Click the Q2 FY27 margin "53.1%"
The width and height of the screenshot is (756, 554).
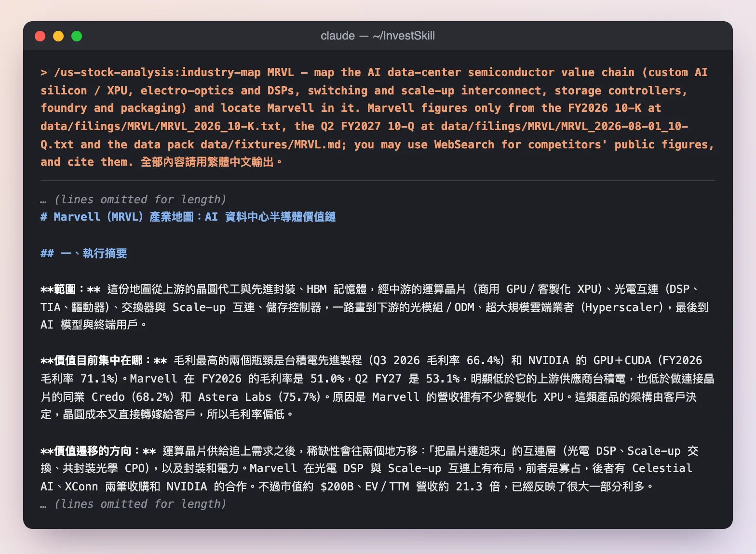pyautogui.click(x=443, y=379)
